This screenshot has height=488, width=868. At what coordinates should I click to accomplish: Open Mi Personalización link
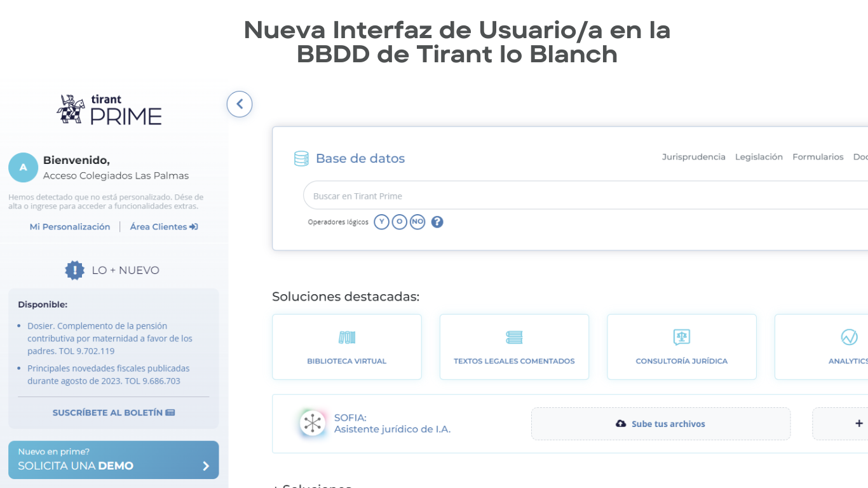pos(70,227)
